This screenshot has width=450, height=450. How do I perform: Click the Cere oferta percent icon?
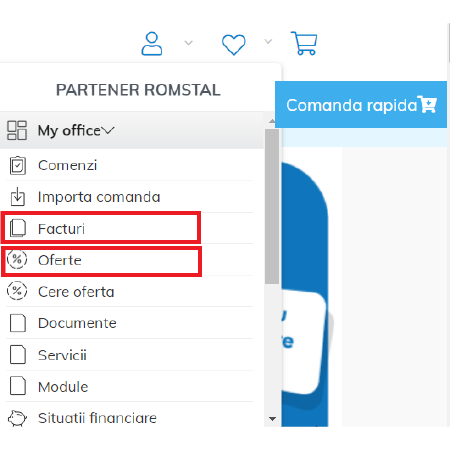17,291
